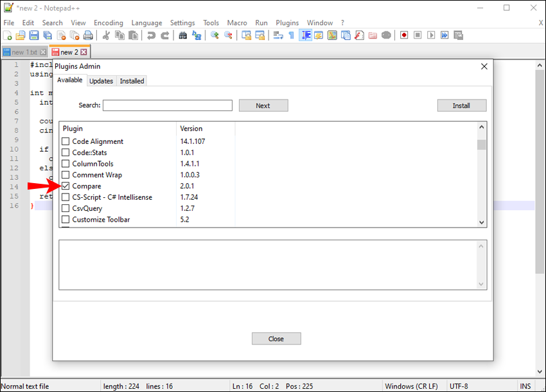Screen dimensions: 546x392
Task: Click the Save Recorded Macro icon
Action: tap(458, 35)
